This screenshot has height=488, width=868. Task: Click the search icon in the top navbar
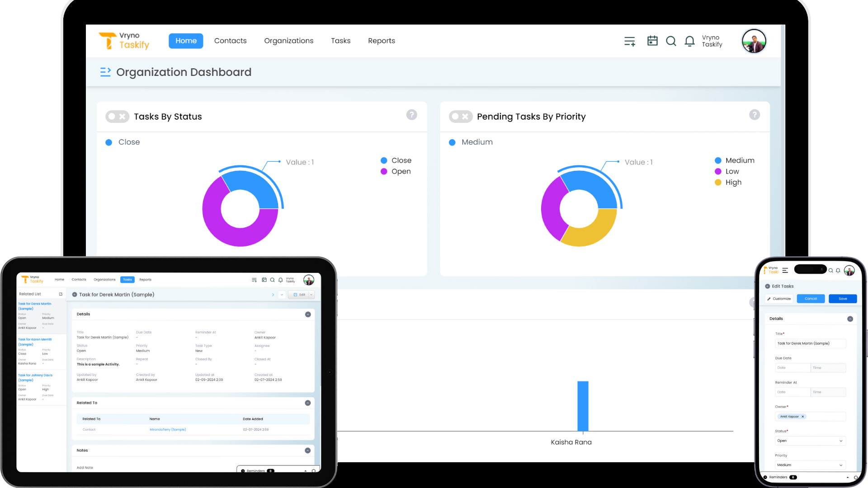click(671, 41)
